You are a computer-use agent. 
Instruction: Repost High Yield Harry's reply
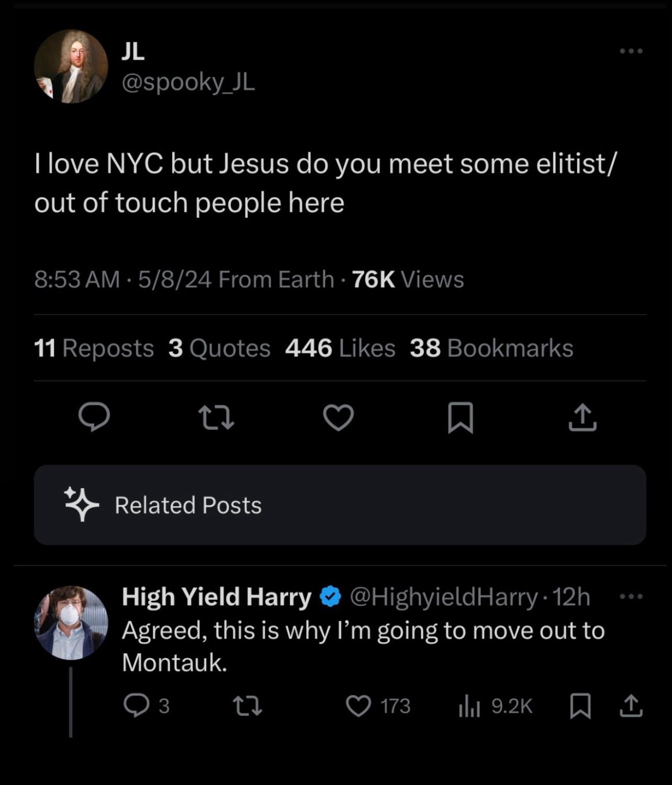247,707
